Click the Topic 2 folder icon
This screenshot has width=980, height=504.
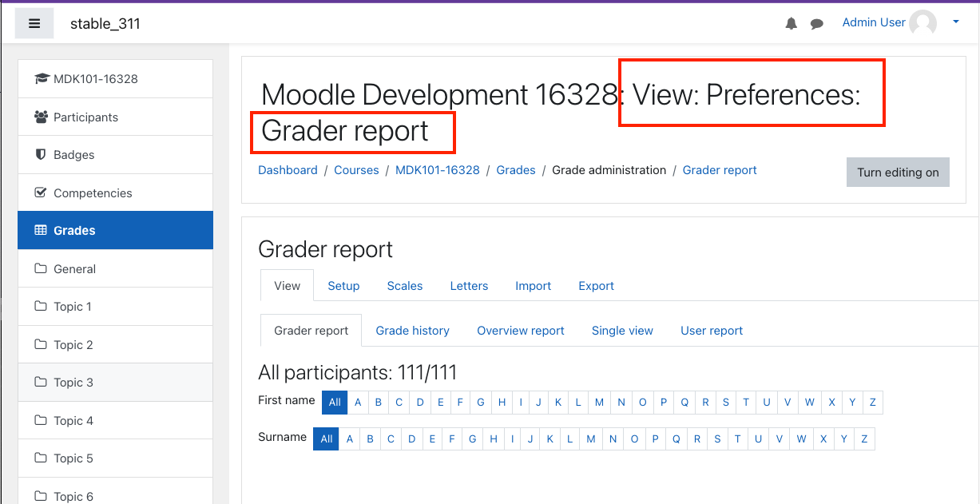pos(41,344)
